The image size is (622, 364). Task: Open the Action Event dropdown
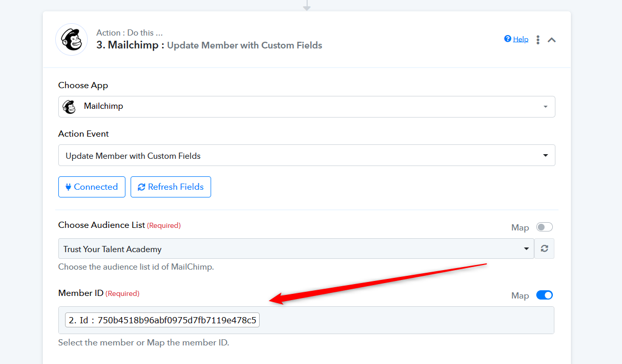click(x=307, y=155)
